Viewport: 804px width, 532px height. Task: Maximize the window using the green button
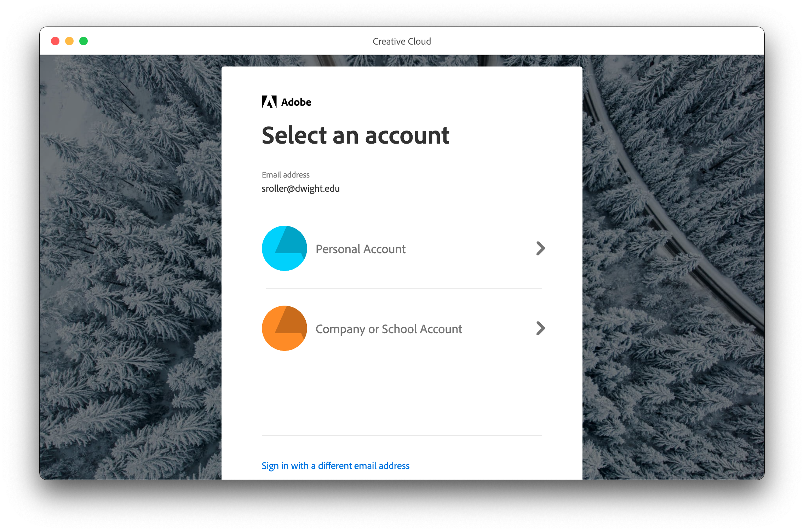point(84,41)
